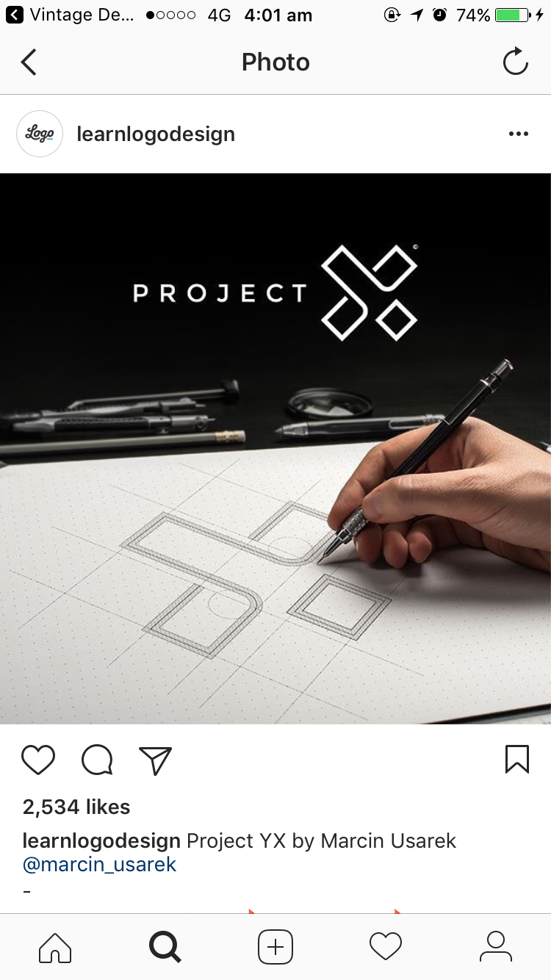Tap the Photo title in navigation bar
Viewport: 551px width, 980px height.
(x=275, y=62)
